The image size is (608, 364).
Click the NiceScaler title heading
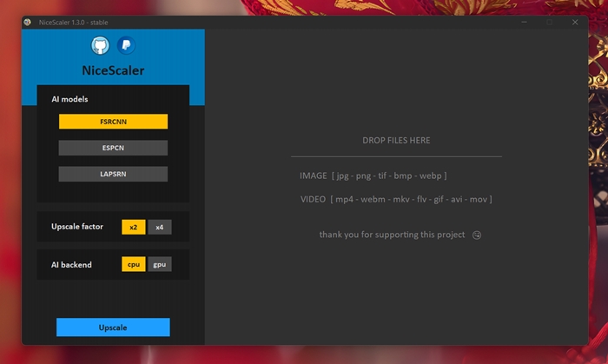point(113,70)
